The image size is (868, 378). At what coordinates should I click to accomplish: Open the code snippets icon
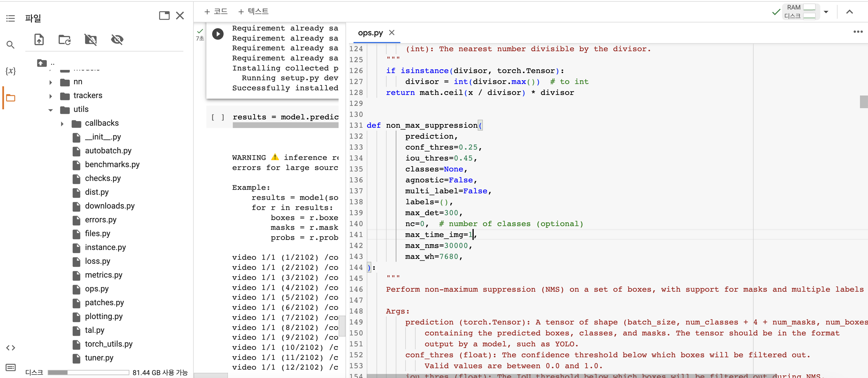[x=10, y=348]
